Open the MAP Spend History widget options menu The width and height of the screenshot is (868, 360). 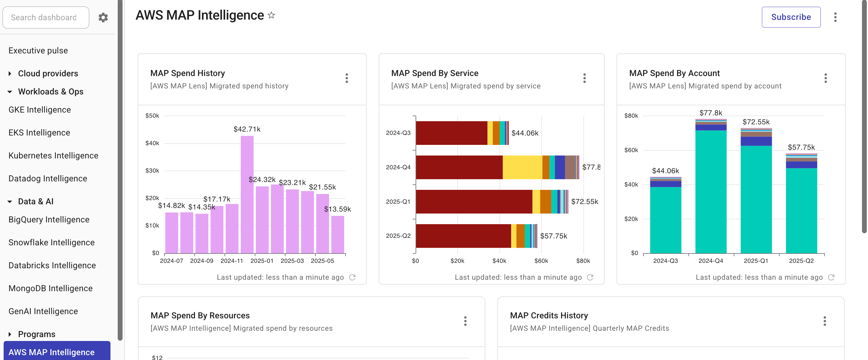click(x=347, y=78)
